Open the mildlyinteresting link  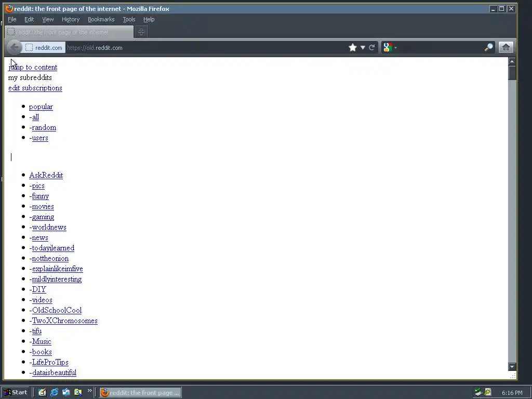(57, 279)
